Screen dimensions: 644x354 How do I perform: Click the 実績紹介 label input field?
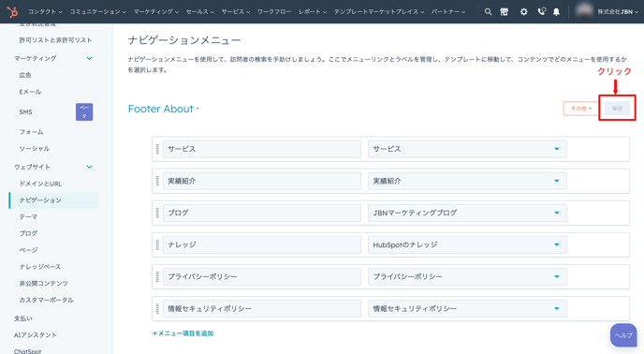pos(262,181)
